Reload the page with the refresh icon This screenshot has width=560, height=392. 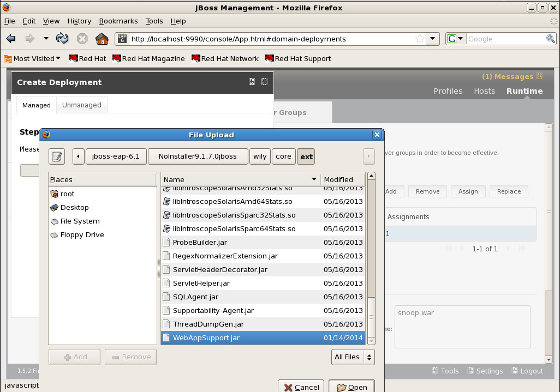(62, 39)
